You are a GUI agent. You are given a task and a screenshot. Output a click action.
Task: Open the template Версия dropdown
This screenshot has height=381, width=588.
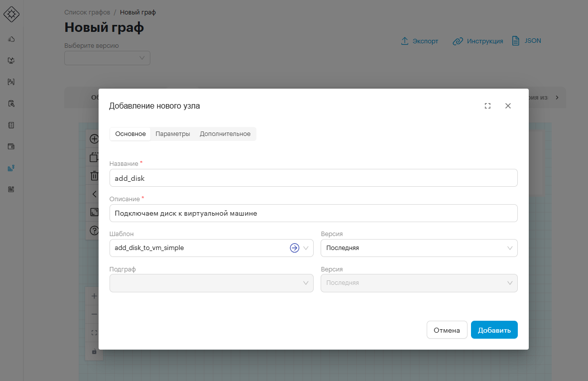419,248
